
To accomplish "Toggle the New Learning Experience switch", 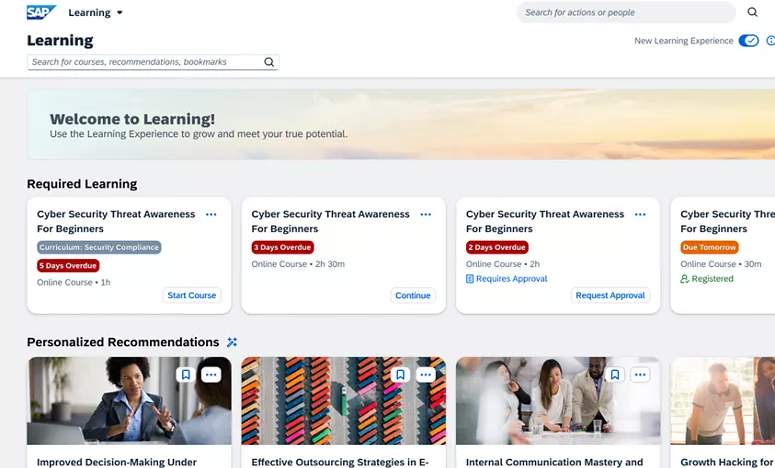I will point(748,41).
